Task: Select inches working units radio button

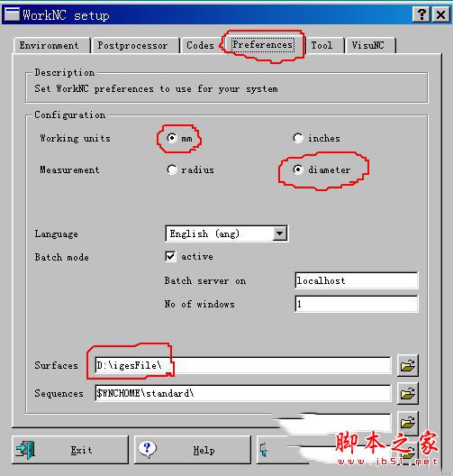Action: (298, 138)
